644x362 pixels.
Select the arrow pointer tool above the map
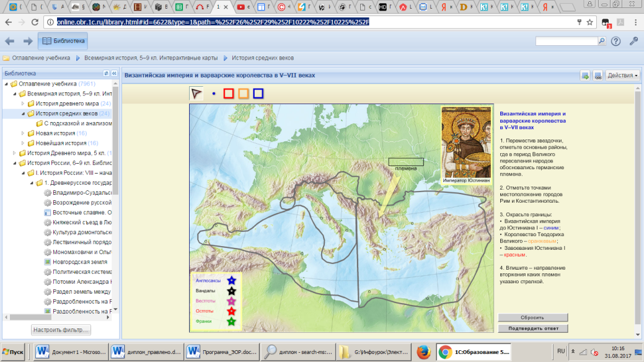196,94
